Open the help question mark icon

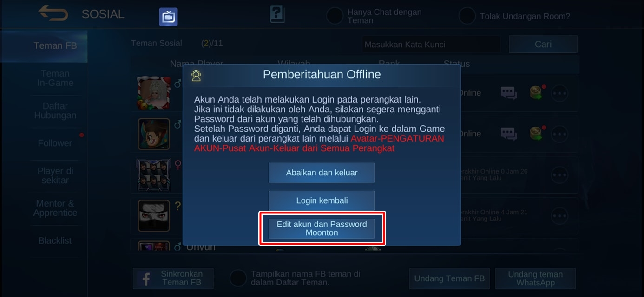point(277,14)
